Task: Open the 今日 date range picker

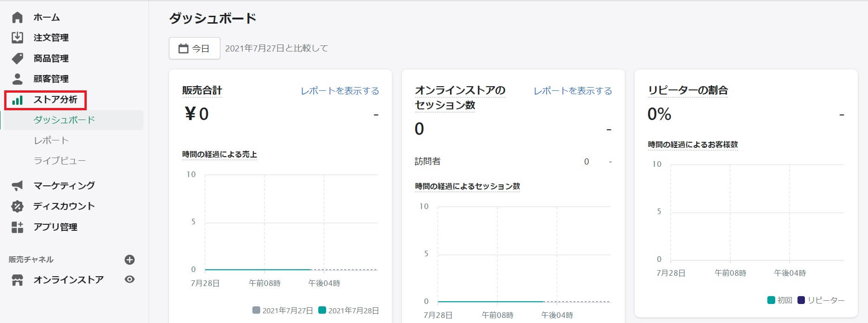Action: (x=194, y=49)
